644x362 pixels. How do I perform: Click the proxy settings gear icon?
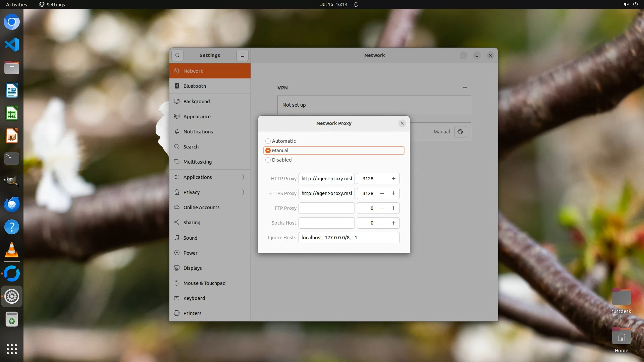(x=460, y=132)
